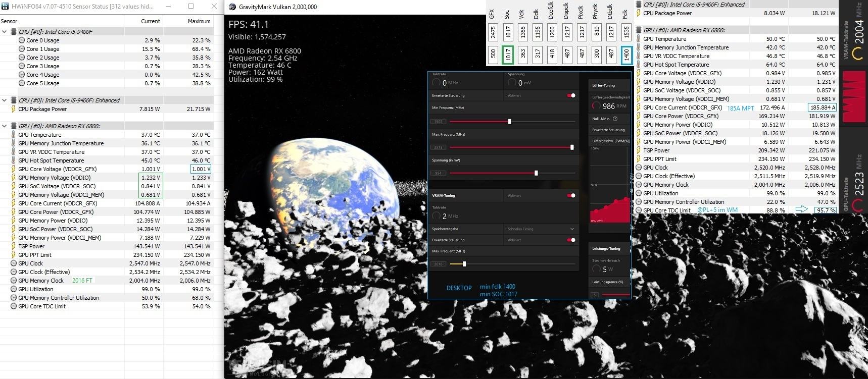Click the GFX value 2475 in clock table

pos(493,32)
